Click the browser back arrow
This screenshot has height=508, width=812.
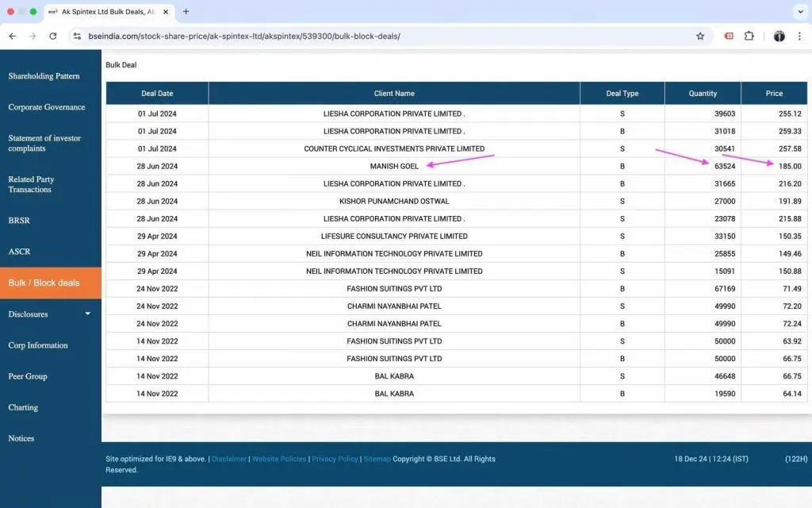tap(12, 36)
